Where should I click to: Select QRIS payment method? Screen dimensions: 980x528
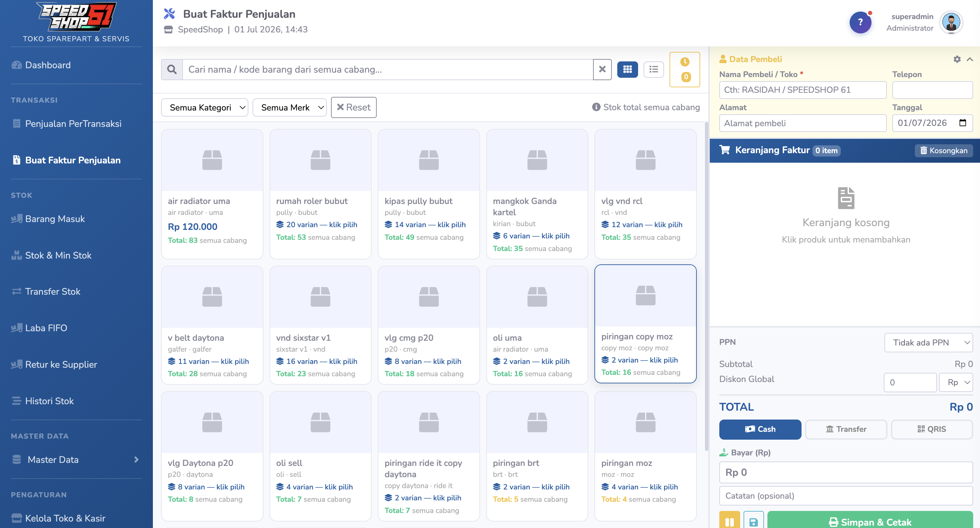(932, 429)
